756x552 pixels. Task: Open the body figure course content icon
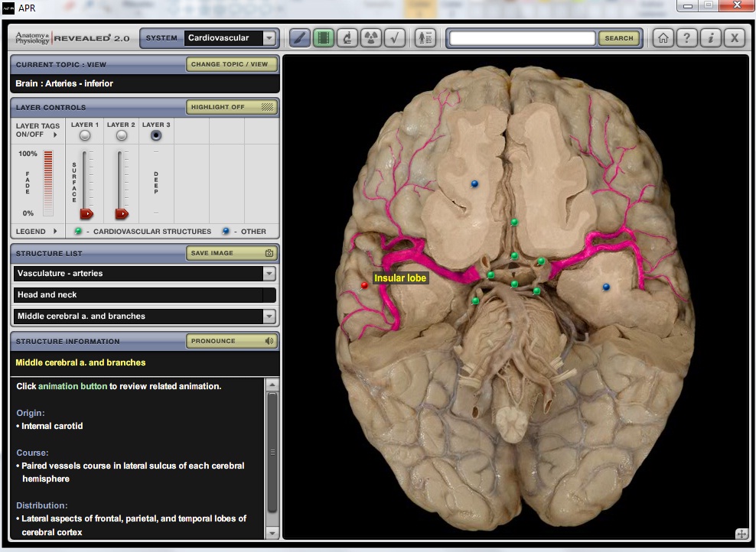[425, 38]
